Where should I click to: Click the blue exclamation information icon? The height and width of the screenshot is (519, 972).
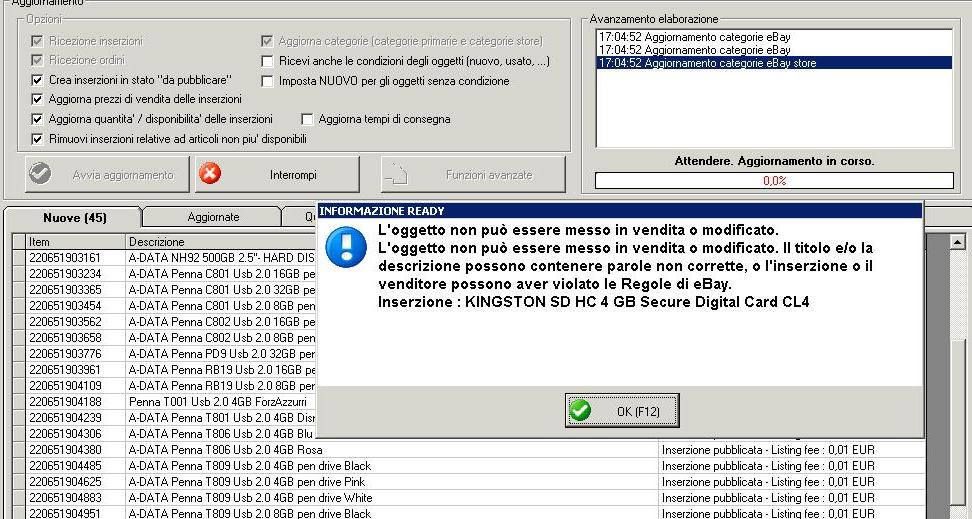point(346,247)
